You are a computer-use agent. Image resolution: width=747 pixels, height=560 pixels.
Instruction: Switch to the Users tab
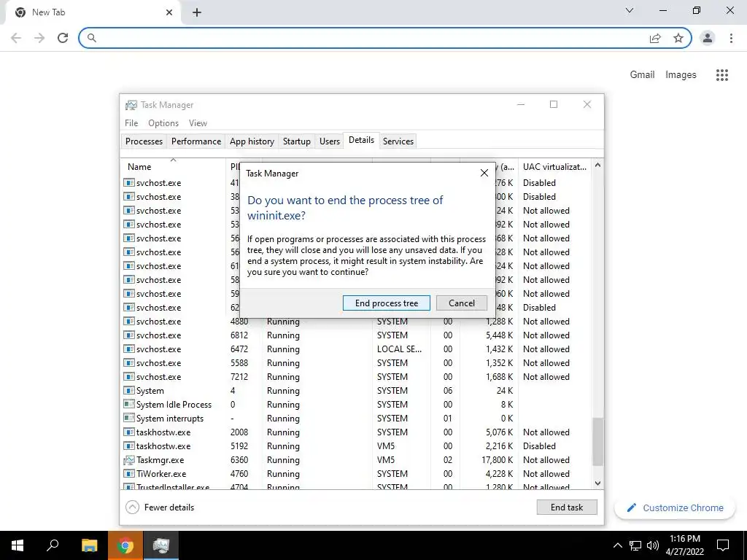pos(330,141)
